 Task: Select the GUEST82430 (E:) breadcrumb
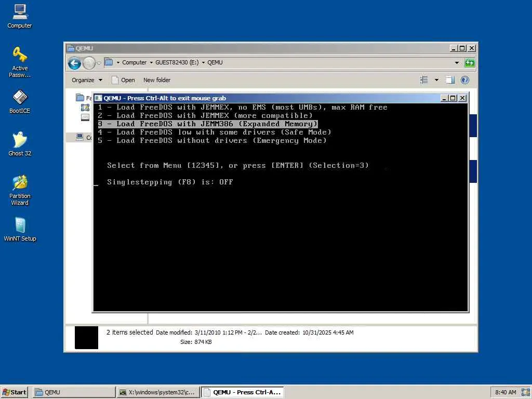pos(177,62)
